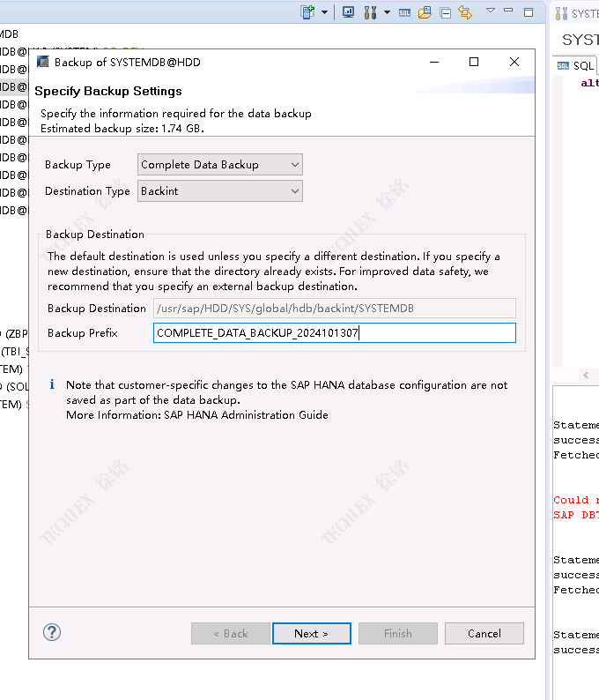
Task: Click the dialog help question mark icon
Action: coord(52,632)
